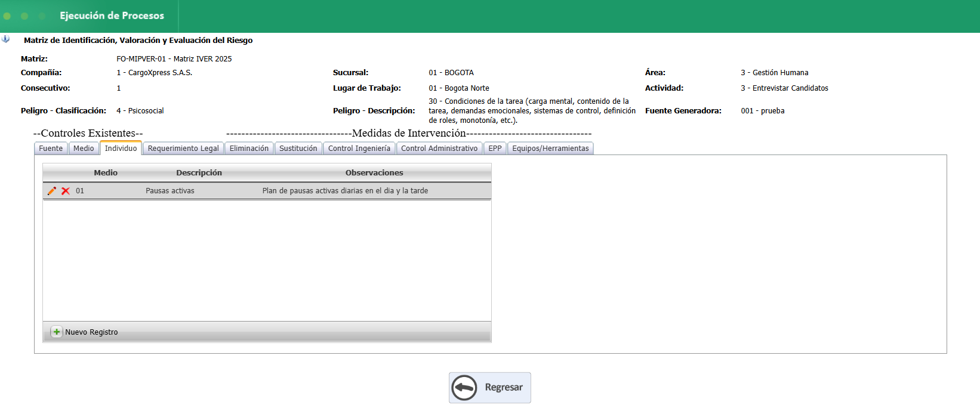
Task: Click the '01 - BOGOTA' sucursal value
Action: pyautogui.click(x=451, y=73)
